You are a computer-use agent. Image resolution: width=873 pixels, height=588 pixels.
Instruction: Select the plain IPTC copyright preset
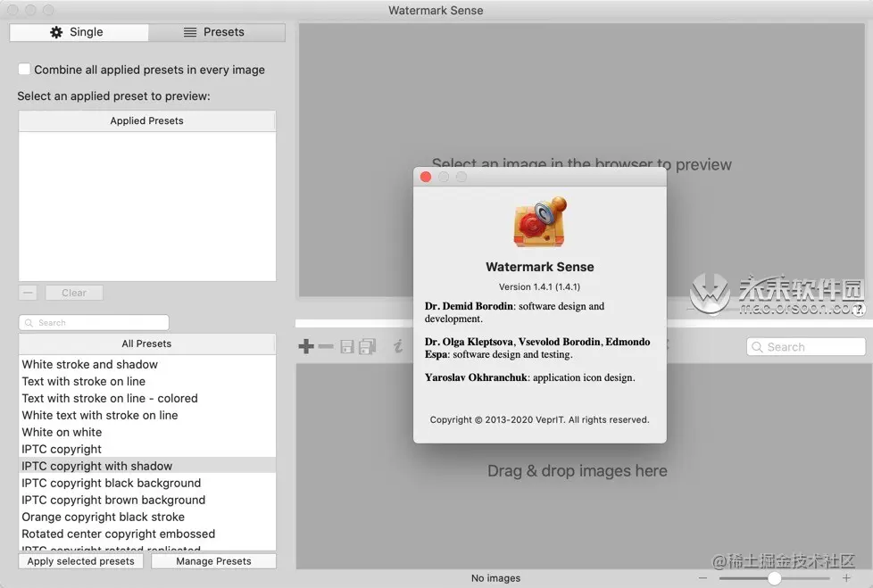147,449
